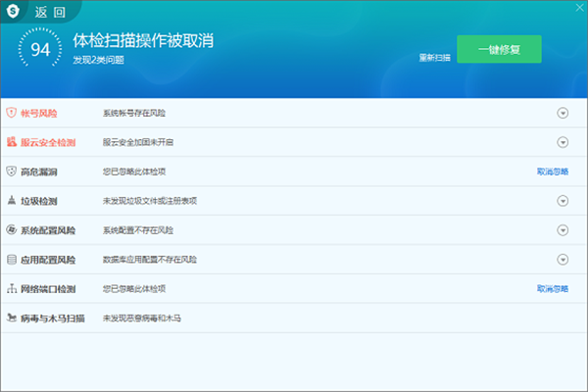This screenshot has width=588, height=392.
Task: Click the 高危漏洞 shield icon
Action: [12, 171]
